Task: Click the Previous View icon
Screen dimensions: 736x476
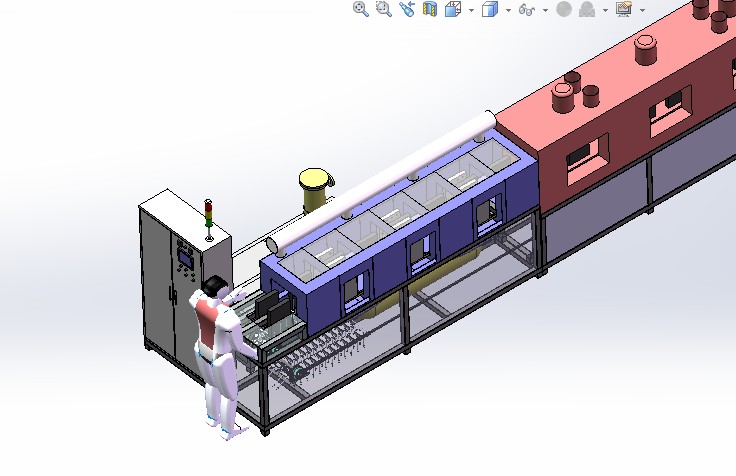Action: 406,9
